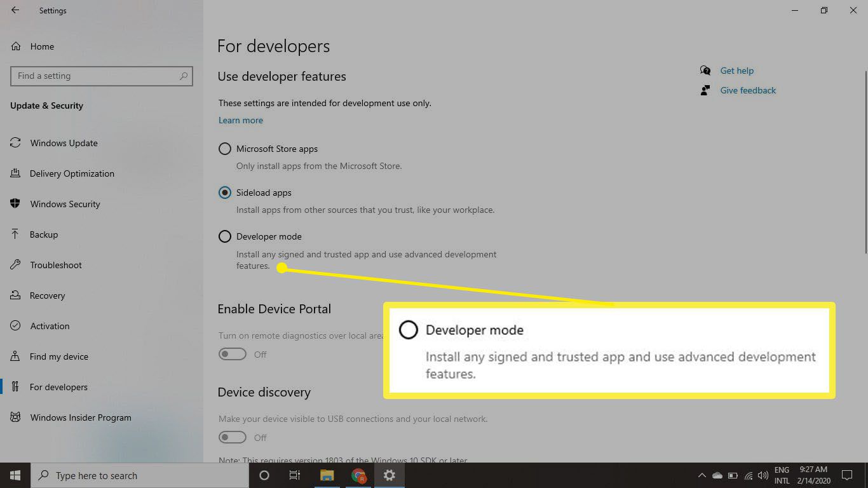Open Windows Insider Program page

81,417
